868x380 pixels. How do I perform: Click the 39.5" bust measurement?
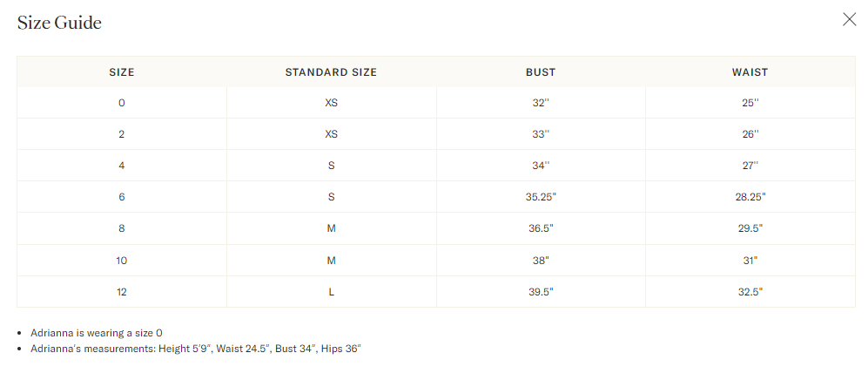click(541, 291)
